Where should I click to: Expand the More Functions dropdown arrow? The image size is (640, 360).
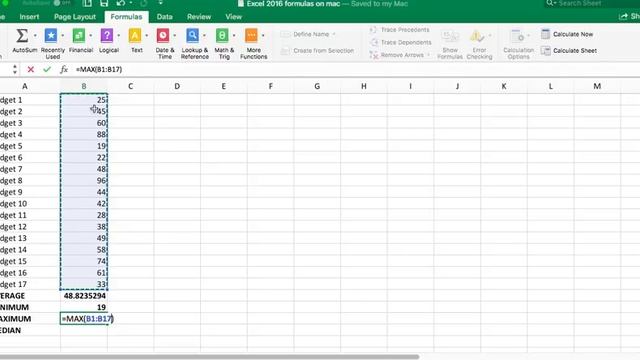(x=263, y=36)
